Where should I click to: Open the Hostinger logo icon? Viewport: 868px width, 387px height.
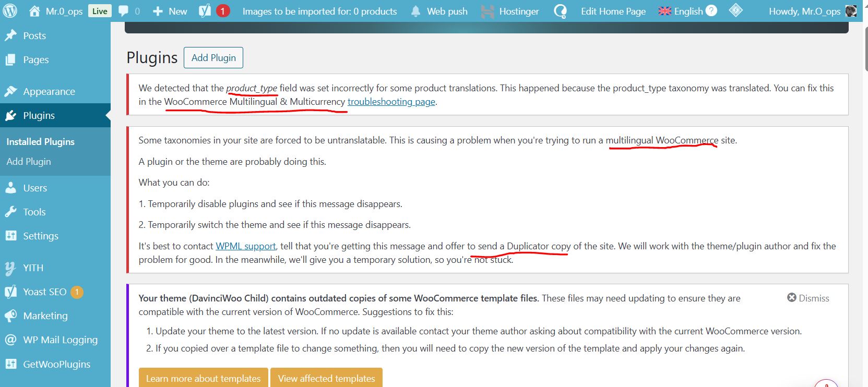pos(487,11)
